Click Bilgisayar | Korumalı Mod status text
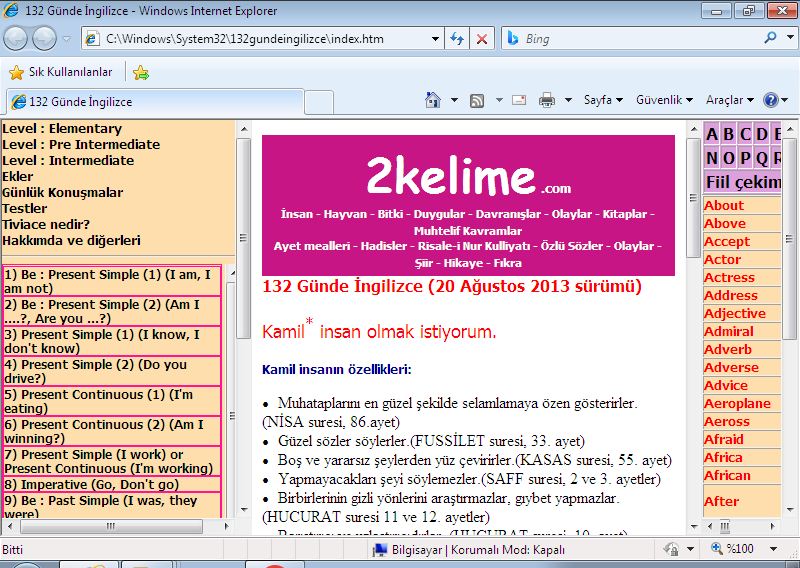 click(478, 550)
